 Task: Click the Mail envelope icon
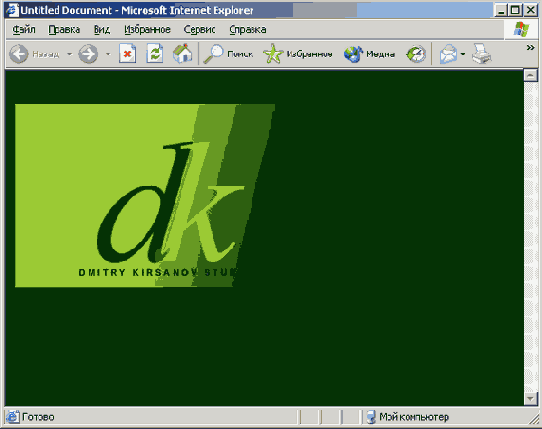448,54
